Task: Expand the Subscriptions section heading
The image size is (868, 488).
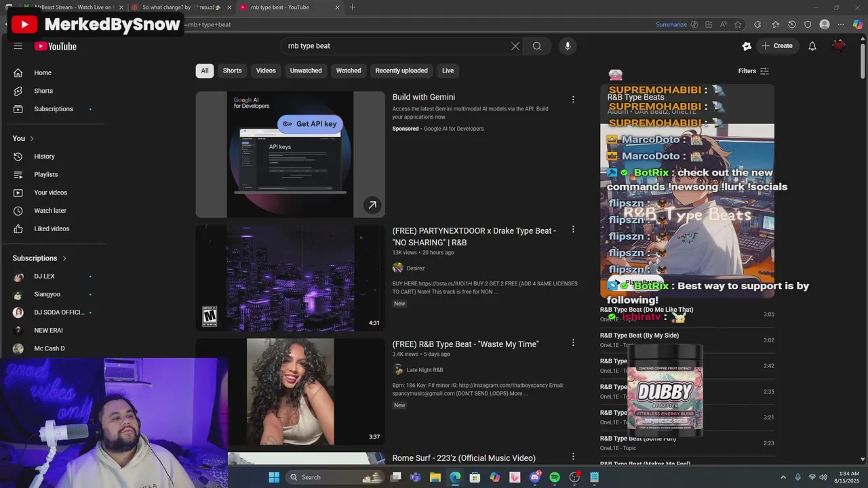Action: (x=39, y=258)
